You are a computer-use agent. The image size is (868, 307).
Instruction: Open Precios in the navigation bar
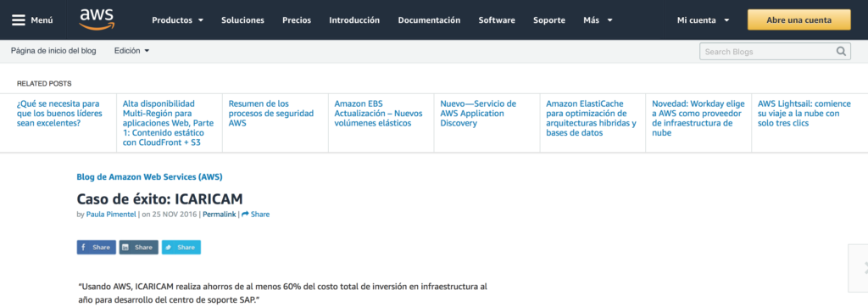(297, 20)
